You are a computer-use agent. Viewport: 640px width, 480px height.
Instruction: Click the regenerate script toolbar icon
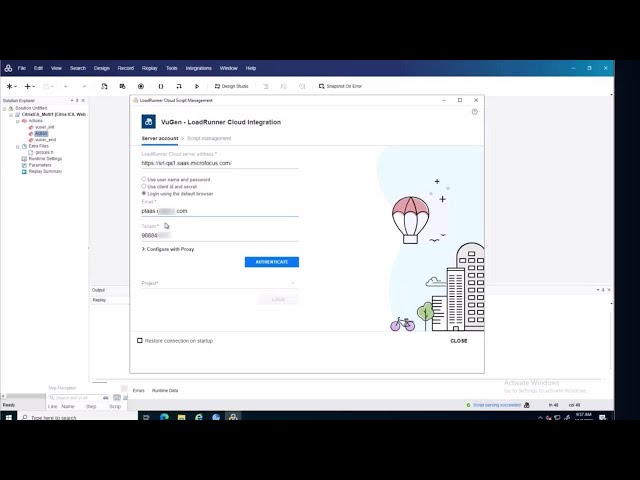[122, 86]
